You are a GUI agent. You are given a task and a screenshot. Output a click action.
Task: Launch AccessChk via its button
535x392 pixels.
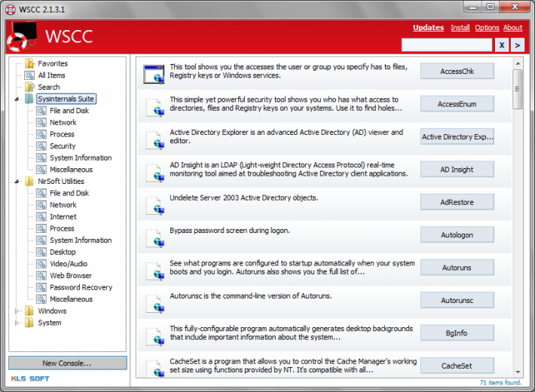[457, 71]
